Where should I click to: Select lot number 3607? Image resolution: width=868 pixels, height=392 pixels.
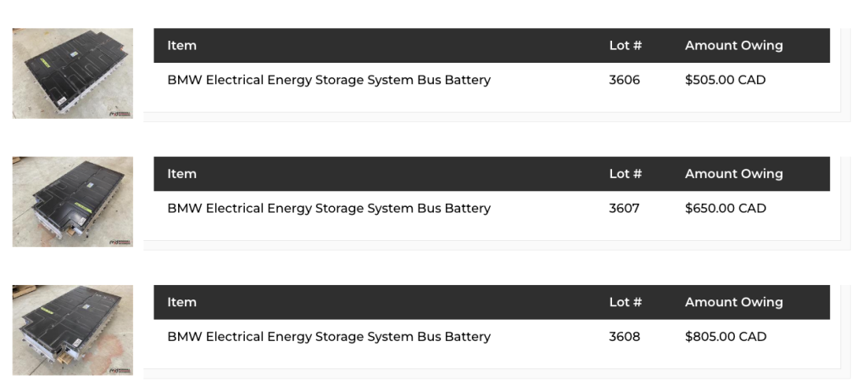pyautogui.click(x=625, y=209)
